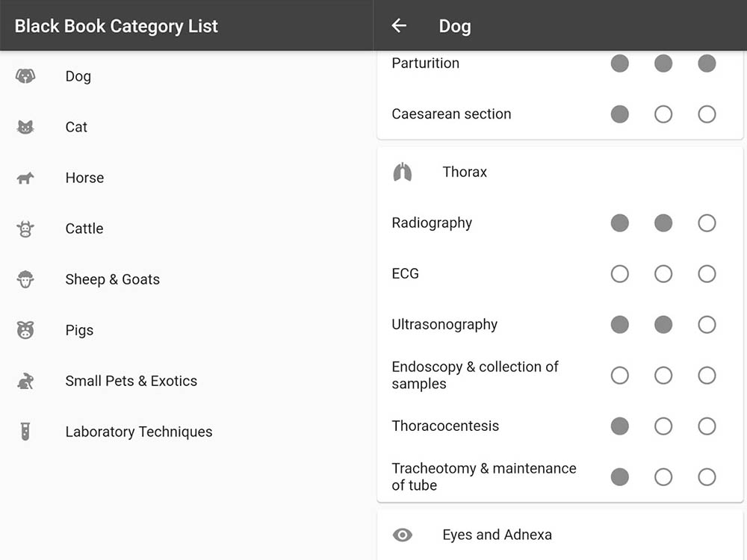Open the Laboratory Techniques category
The image size is (747, 560).
[x=139, y=432]
